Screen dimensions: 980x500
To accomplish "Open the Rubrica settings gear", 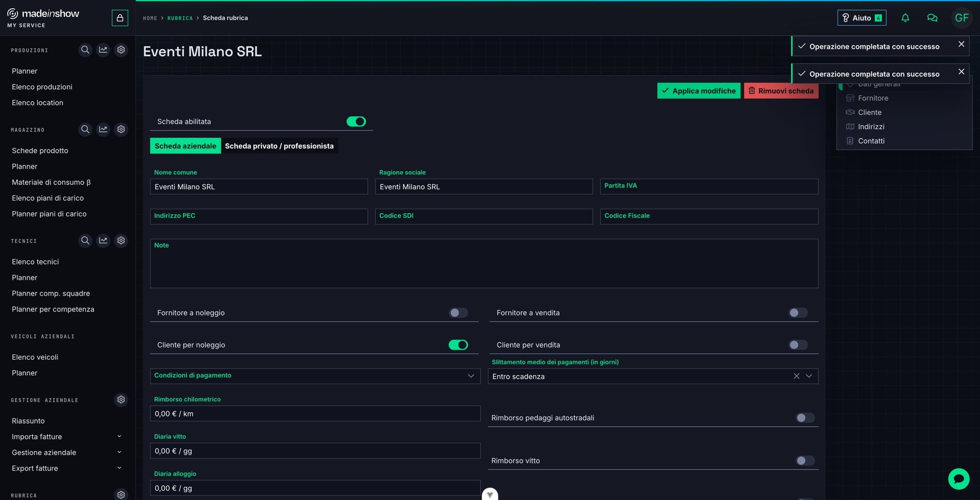I will coord(121,494).
